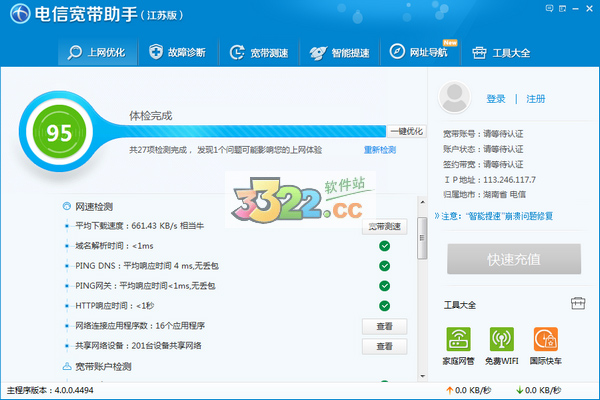Switch to the 故障诊断 tab
This screenshot has height=400, width=600.
pyautogui.click(x=178, y=52)
